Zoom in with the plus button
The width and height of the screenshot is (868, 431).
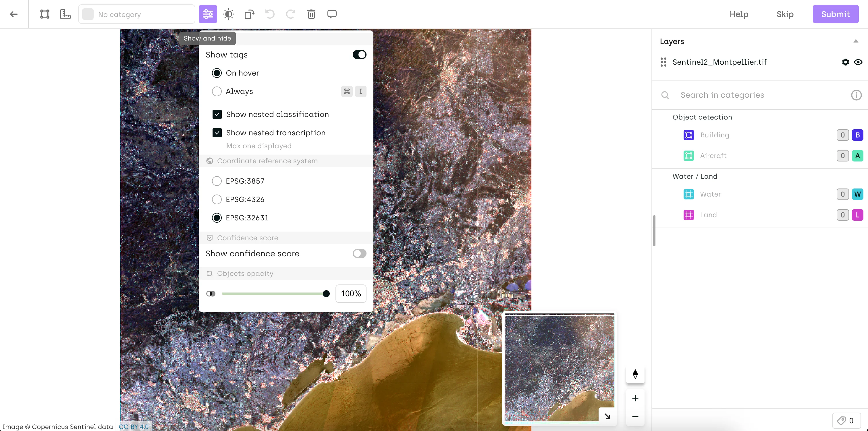(635, 398)
